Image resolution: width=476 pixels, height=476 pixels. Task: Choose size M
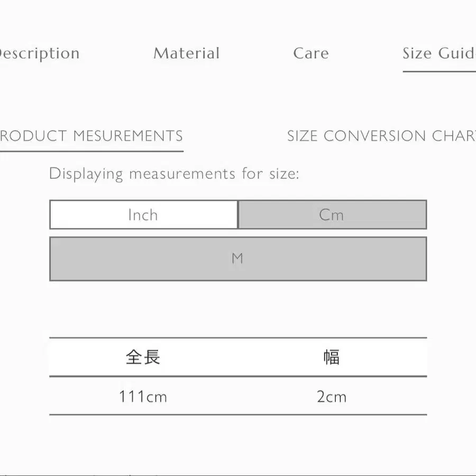[237, 259]
